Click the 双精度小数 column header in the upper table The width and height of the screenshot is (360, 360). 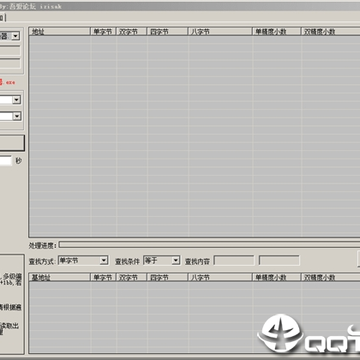(331, 32)
